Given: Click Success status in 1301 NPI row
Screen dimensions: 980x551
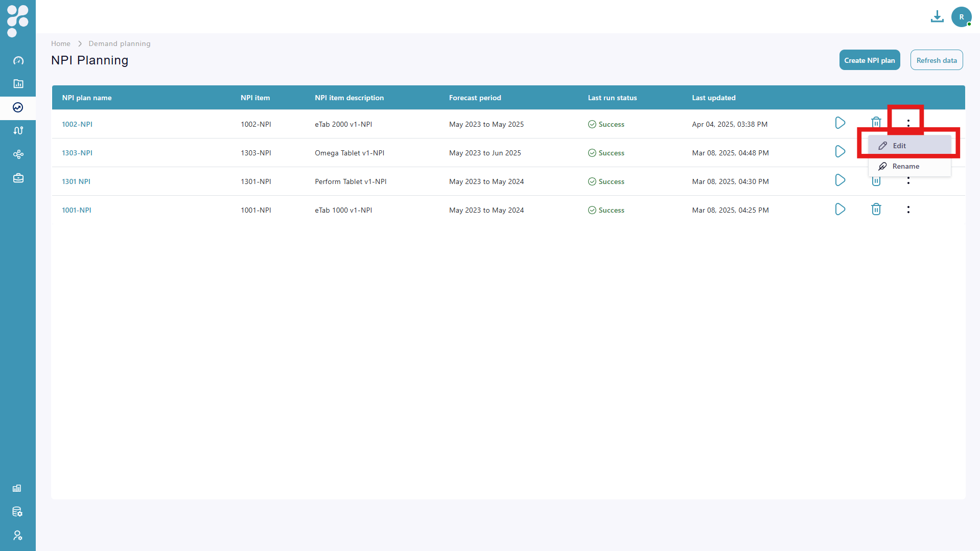Looking at the screenshot, I should (606, 181).
